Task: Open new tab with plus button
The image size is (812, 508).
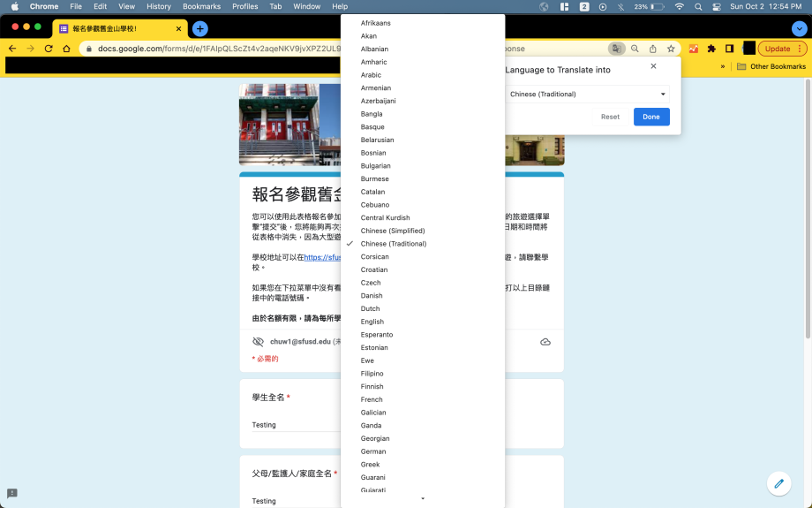Action: pyautogui.click(x=200, y=28)
